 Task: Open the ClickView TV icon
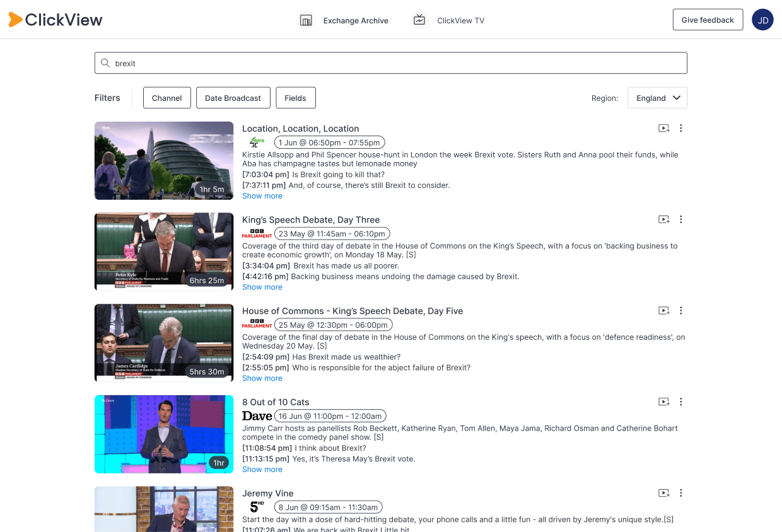click(x=419, y=20)
